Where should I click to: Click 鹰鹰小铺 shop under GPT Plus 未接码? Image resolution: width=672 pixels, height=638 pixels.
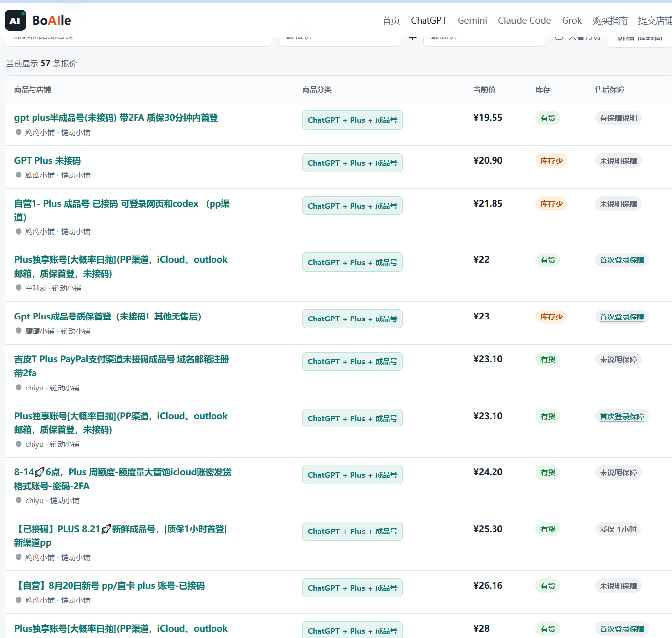(x=40, y=175)
